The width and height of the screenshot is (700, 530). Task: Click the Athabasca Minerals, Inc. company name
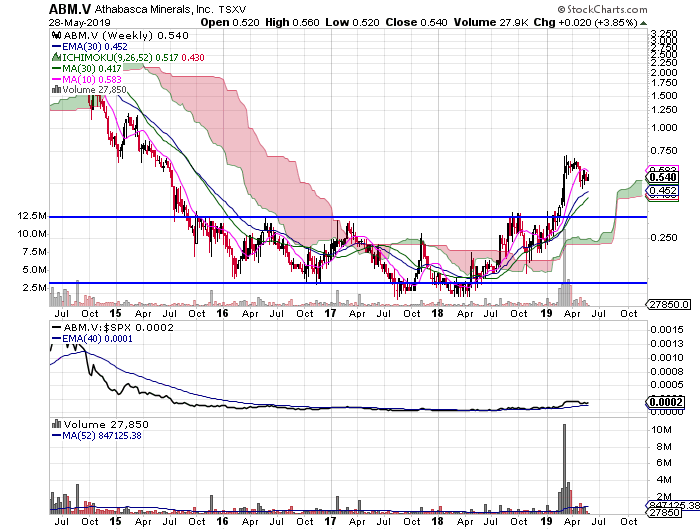tap(154, 9)
